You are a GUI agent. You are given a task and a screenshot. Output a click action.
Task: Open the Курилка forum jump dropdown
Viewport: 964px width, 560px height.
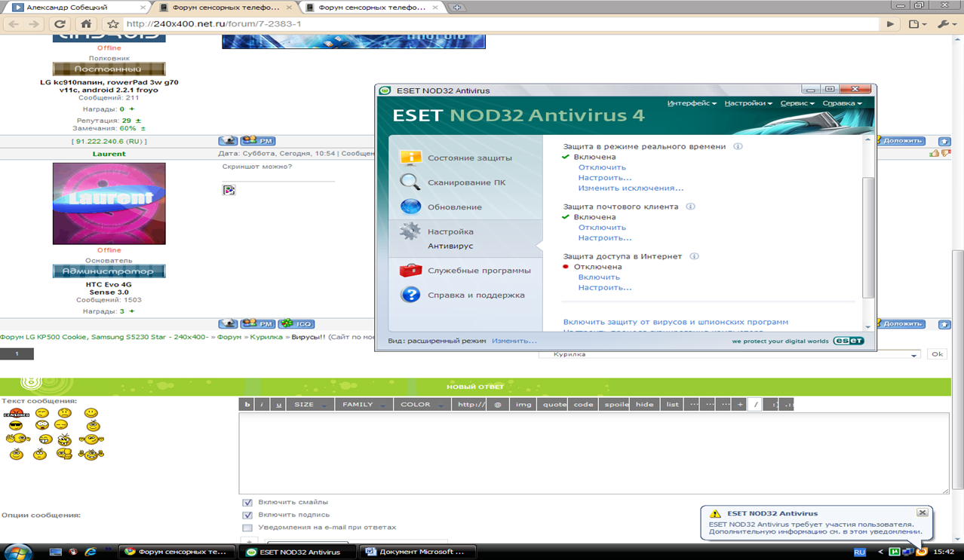[729, 354]
